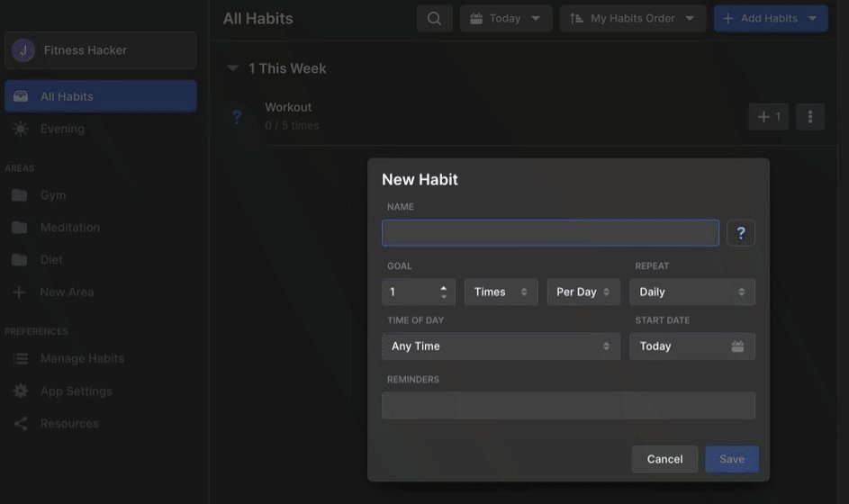This screenshot has height=504, width=849.
Task: Open the Any Time of day dropdown
Action: pos(501,346)
